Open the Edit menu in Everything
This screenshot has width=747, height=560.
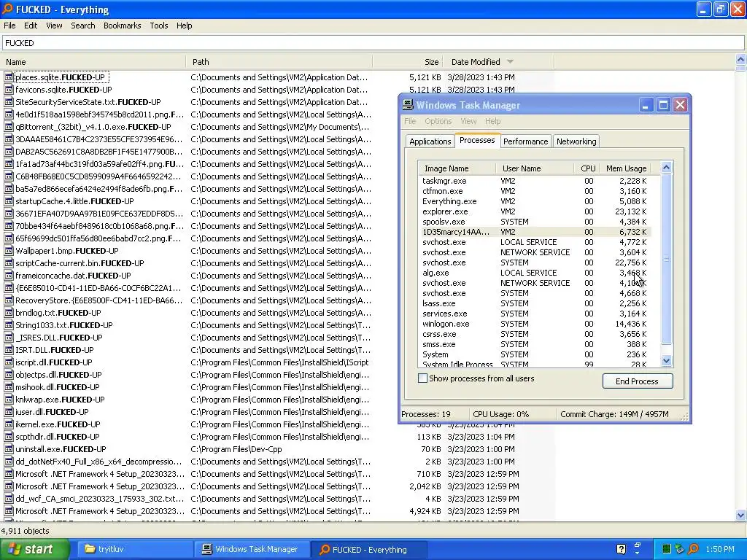(x=31, y=26)
